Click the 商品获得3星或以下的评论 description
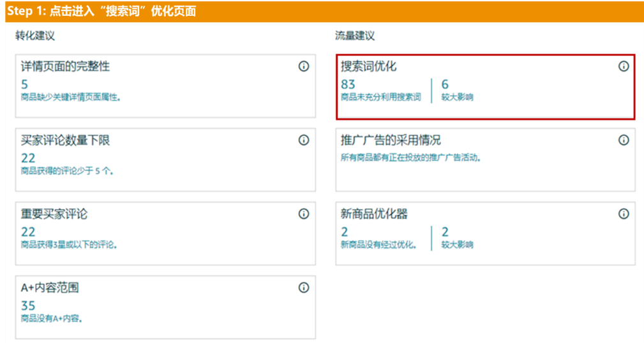The height and width of the screenshot is (343, 644). coord(70,245)
